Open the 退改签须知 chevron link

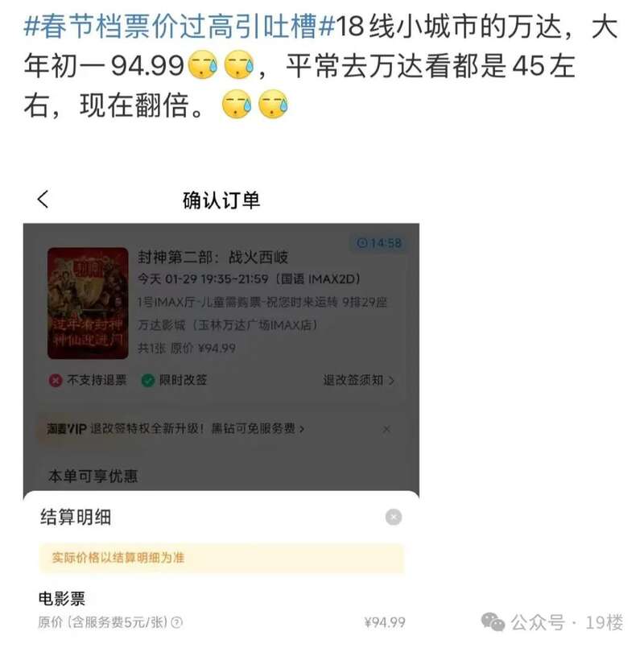coord(358,380)
